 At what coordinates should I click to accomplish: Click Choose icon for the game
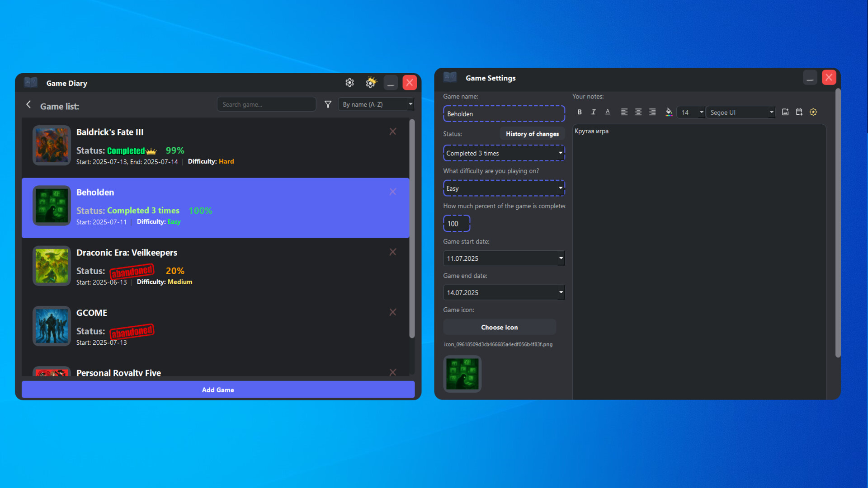pyautogui.click(x=499, y=327)
